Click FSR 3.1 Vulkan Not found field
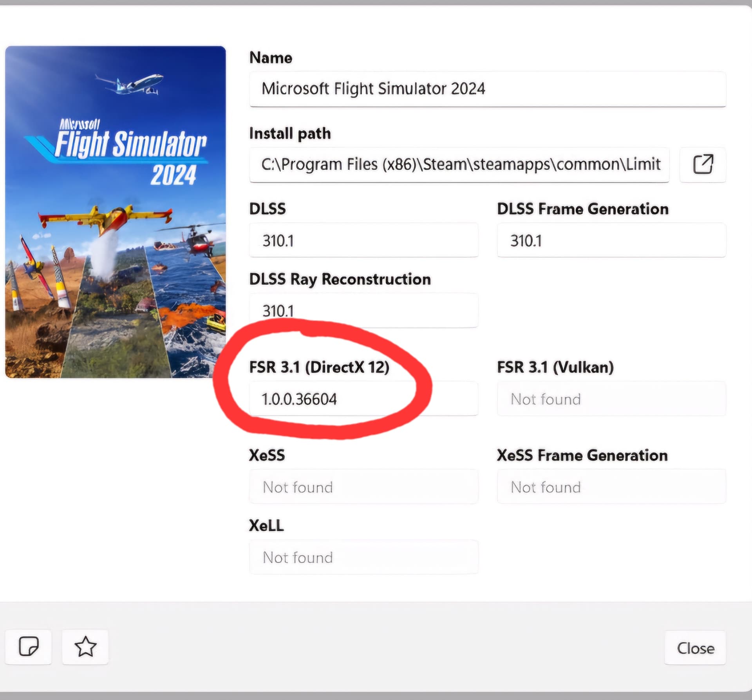The height and width of the screenshot is (700, 752). [611, 399]
